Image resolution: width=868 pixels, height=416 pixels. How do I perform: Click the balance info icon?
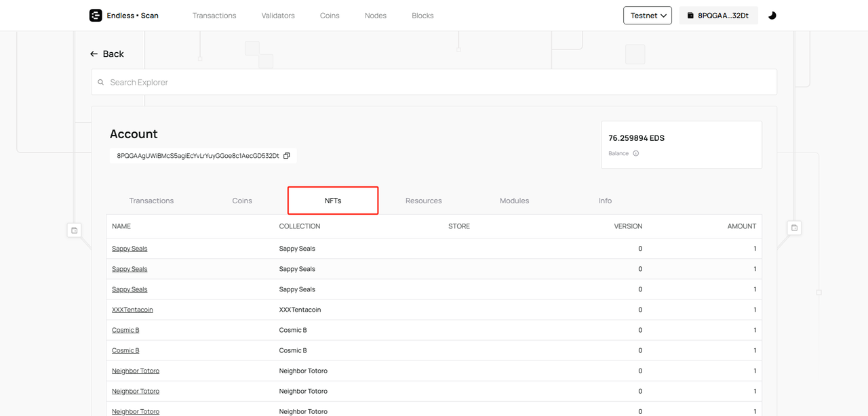(635, 154)
